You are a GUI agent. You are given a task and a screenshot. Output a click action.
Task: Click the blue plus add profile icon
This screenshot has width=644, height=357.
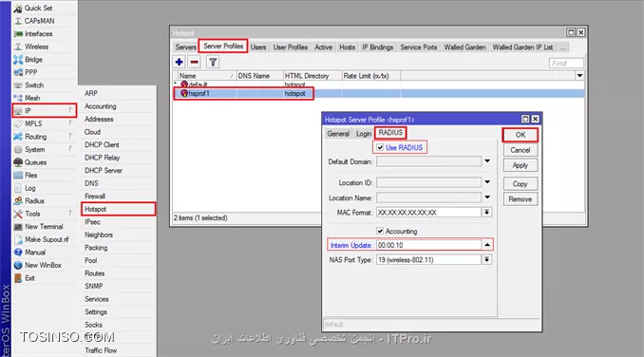pyautogui.click(x=180, y=62)
